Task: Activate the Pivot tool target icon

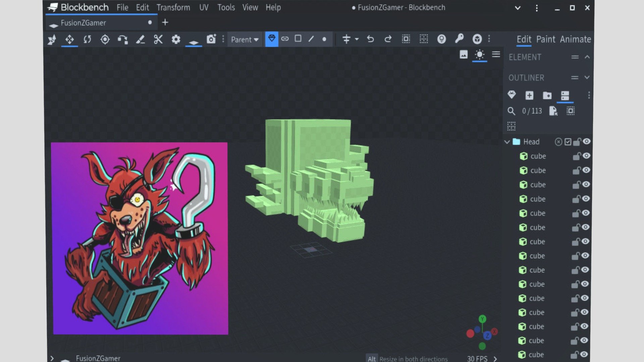Action: click(105, 40)
